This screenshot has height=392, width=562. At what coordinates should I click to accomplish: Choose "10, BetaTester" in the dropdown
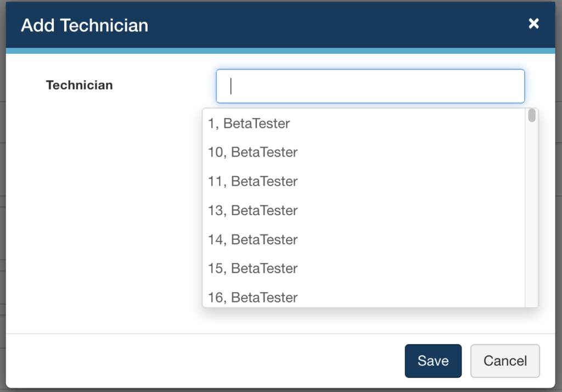click(253, 152)
